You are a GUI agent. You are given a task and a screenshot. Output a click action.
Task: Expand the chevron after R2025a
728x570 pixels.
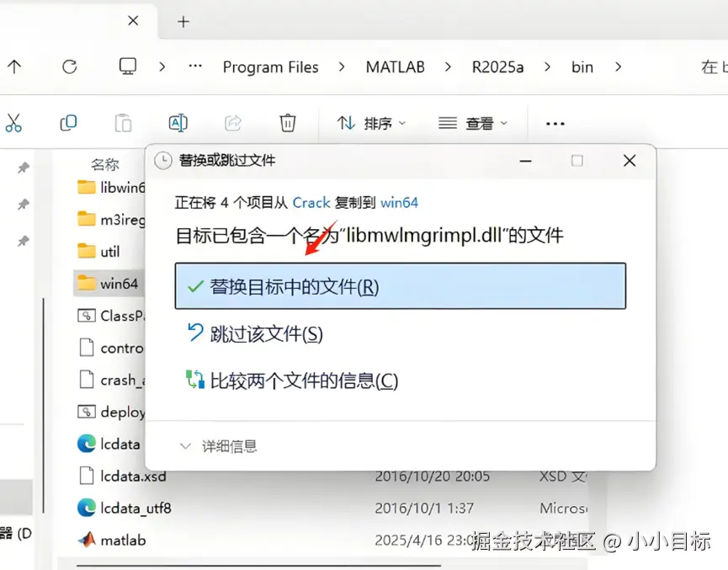click(x=547, y=67)
